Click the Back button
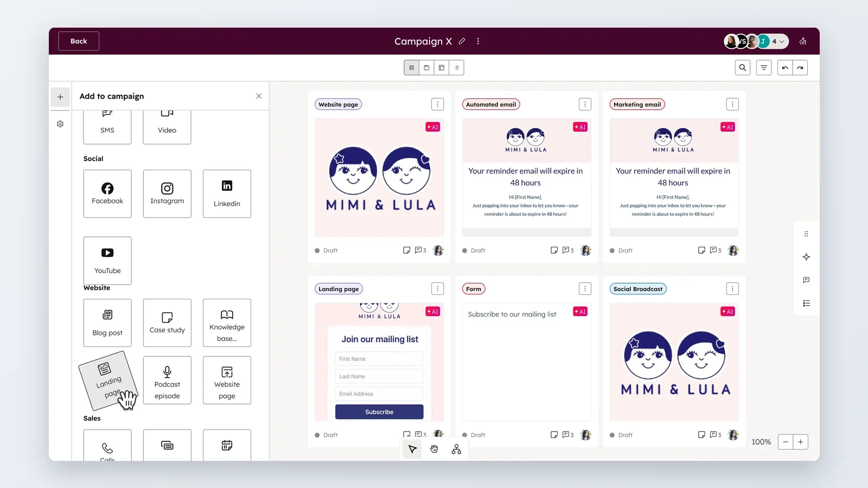The width and height of the screenshot is (868, 488). tap(79, 41)
